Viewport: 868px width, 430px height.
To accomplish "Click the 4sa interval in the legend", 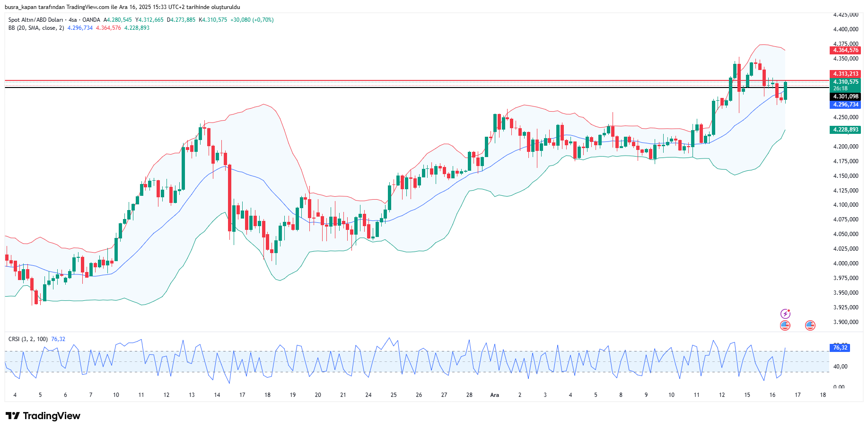I will click(72, 20).
